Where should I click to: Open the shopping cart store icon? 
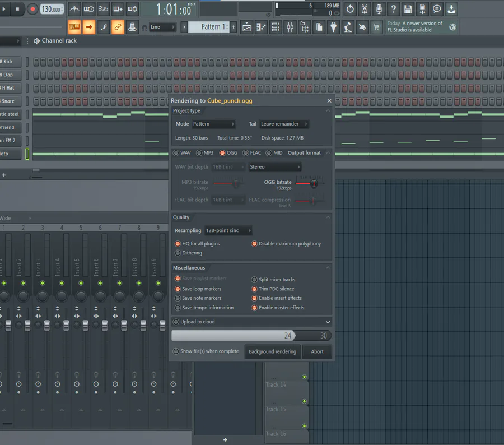(x=376, y=27)
